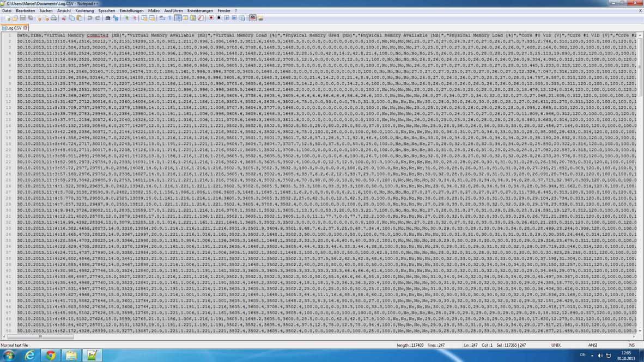Click 'Normal text file' status label
Image resolution: width=644 pixels, height=362 pixels.
pos(14,345)
